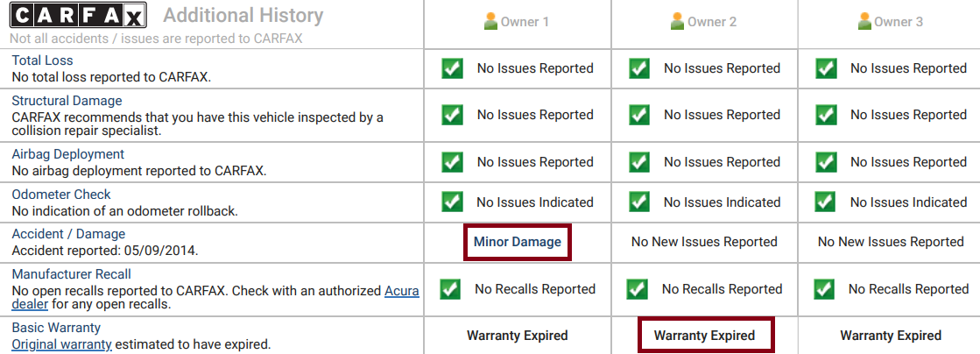Click the Owner 3 person icon
Image resolution: width=980 pixels, height=354 pixels.
coord(864,22)
